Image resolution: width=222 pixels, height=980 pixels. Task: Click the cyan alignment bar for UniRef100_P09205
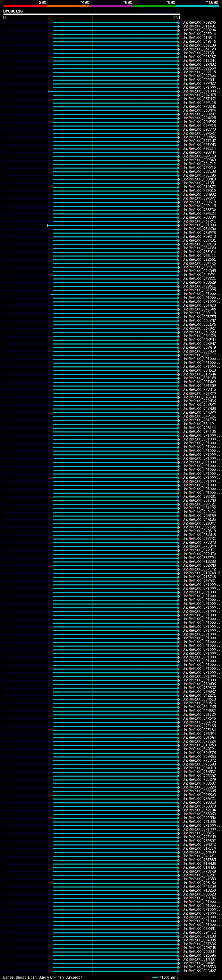tap(116, 23)
